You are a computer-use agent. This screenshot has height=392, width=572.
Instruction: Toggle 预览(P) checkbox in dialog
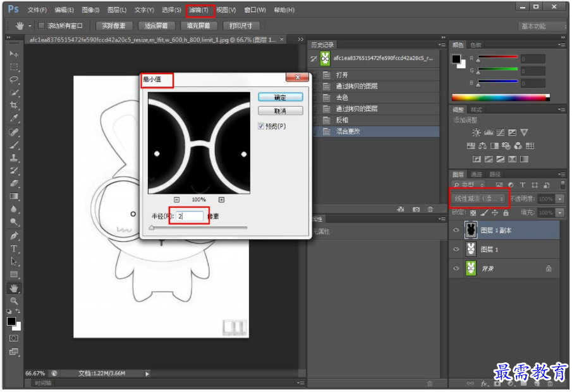coord(261,126)
